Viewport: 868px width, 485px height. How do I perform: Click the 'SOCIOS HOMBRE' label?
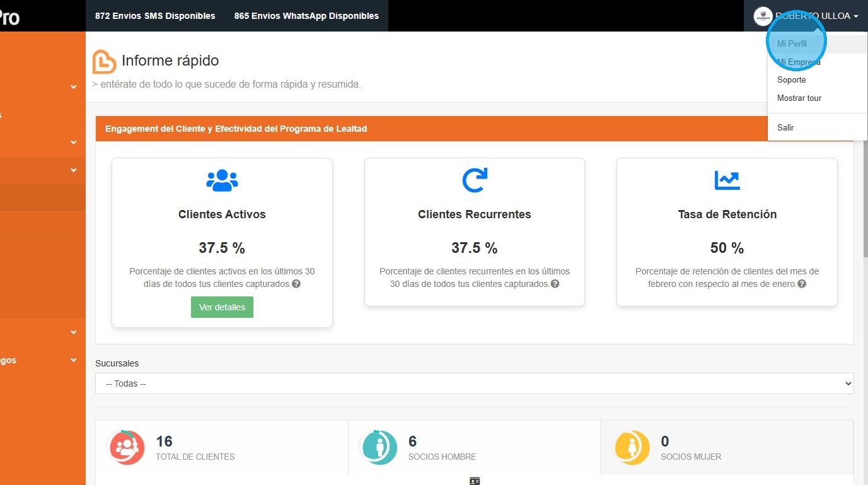[x=443, y=457]
